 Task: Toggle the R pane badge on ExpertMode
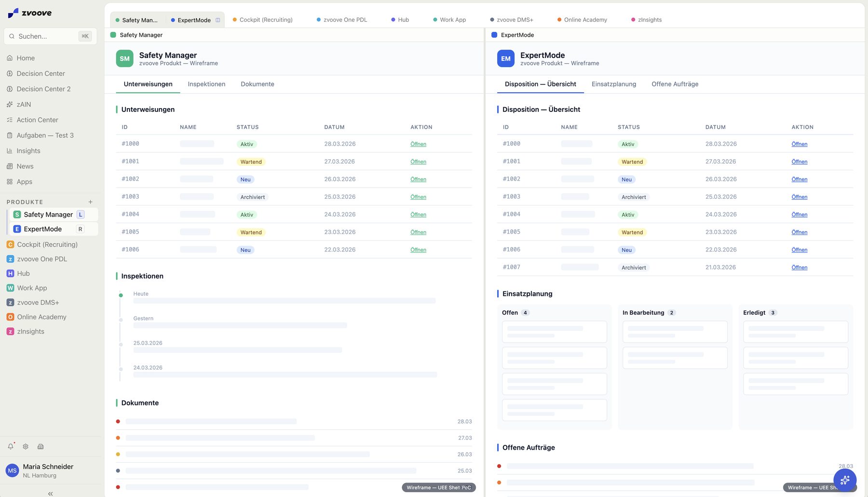coord(81,229)
